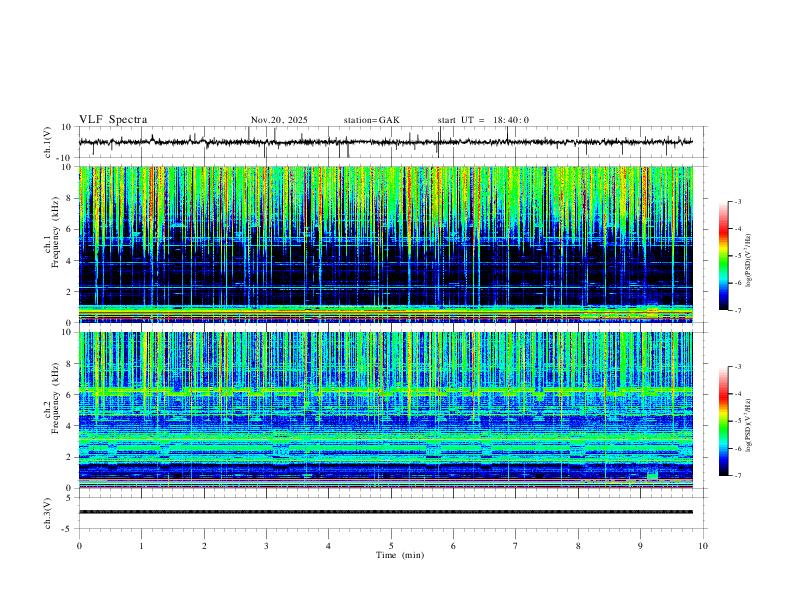Select the start UT time "18:40:0"
Screen dimensions: 792x612
511,120
